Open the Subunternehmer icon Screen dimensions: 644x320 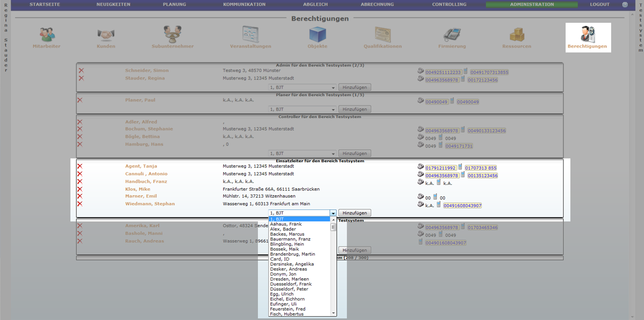pos(172,34)
